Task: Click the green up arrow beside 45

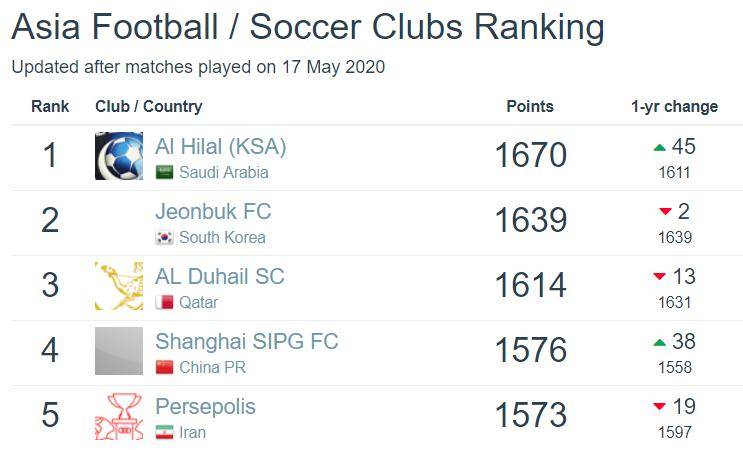Action: [660, 148]
